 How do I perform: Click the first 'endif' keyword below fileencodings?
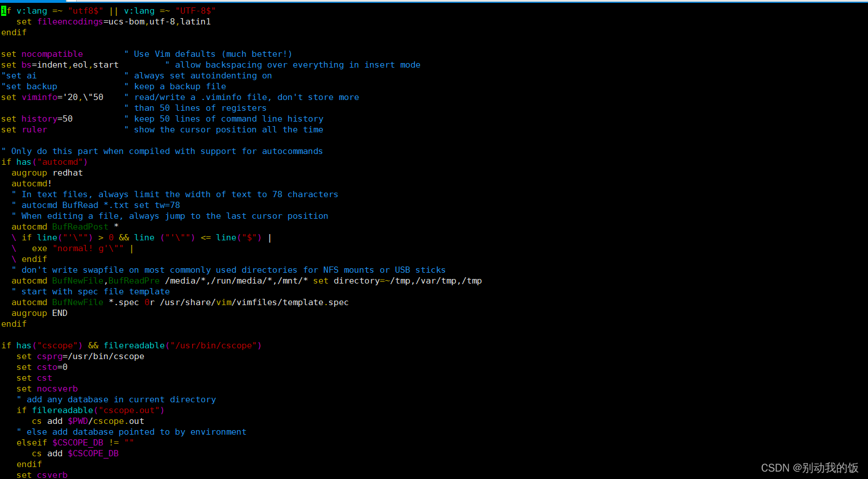click(14, 32)
